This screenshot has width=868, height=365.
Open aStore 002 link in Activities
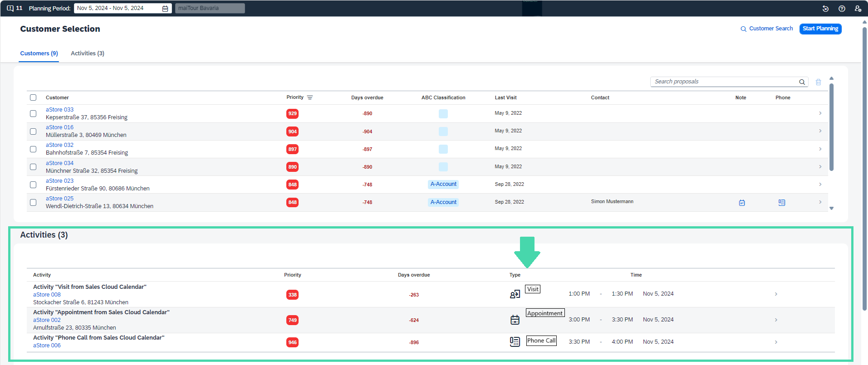pyautogui.click(x=47, y=320)
